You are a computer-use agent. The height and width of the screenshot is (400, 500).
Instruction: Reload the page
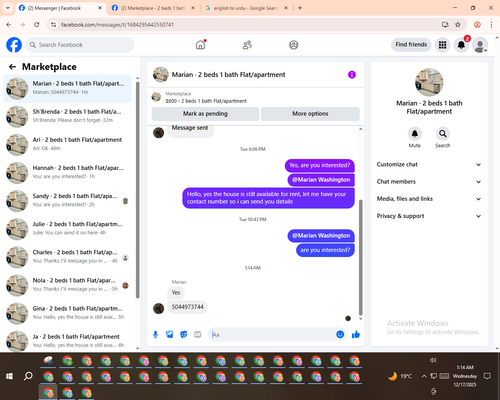[37, 25]
